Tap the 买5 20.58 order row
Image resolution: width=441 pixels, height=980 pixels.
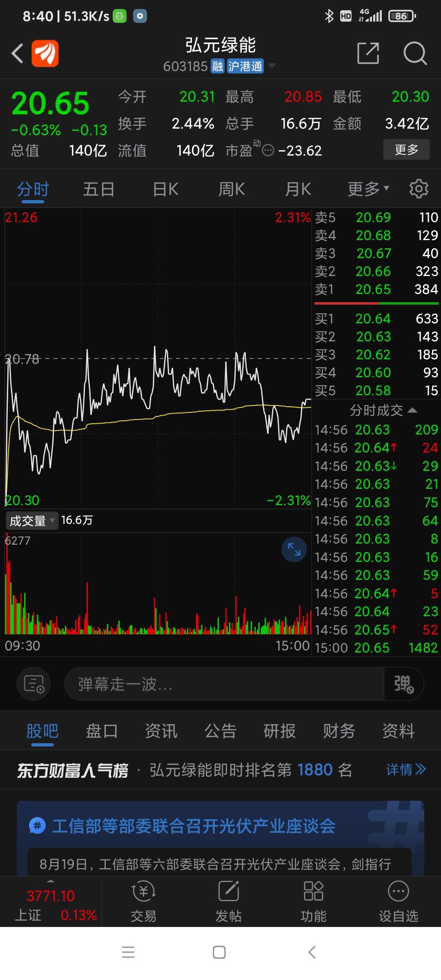pos(376,391)
